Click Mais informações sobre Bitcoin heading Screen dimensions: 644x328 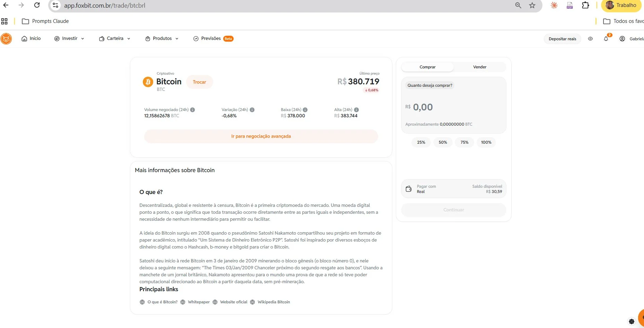(x=175, y=170)
